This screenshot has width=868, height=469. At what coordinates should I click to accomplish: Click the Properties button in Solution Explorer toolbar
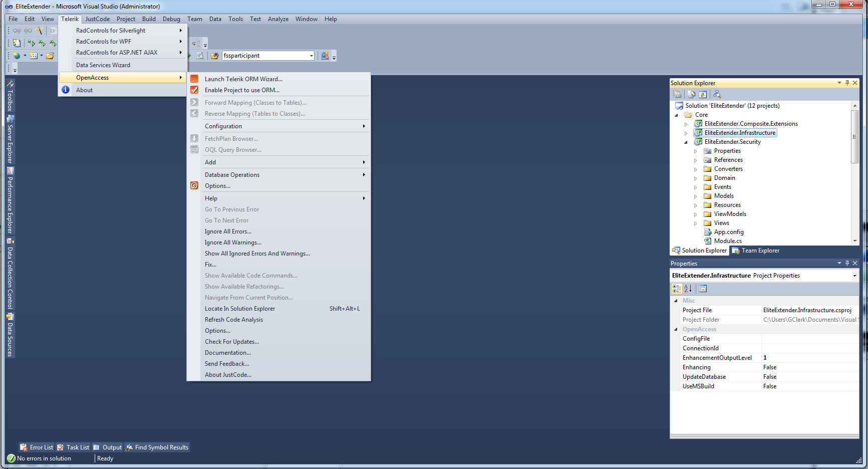(677, 94)
